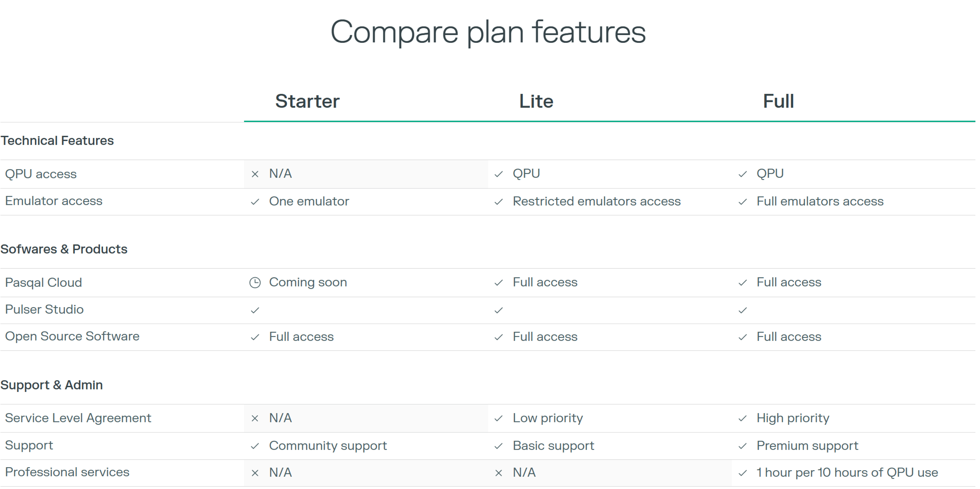980x489 pixels.
Task: Click the X icon in Starter Service Level Agreement
Action: pyautogui.click(x=255, y=419)
